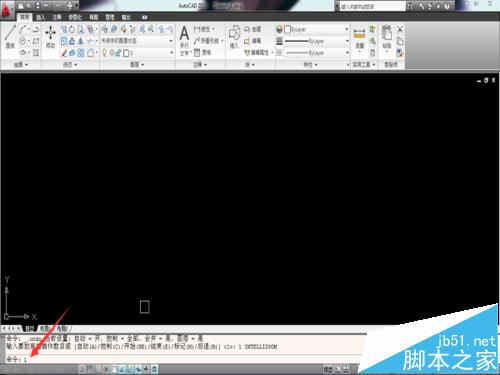
Task: Select the Model tab below drawing area
Action: pyautogui.click(x=30, y=329)
